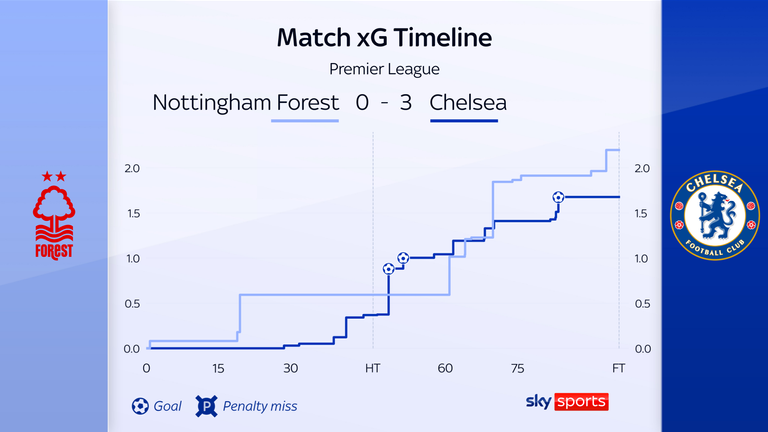Image resolution: width=768 pixels, height=432 pixels.
Task: Click the Penalty miss icon in the legend
Action: pyautogui.click(x=207, y=406)
